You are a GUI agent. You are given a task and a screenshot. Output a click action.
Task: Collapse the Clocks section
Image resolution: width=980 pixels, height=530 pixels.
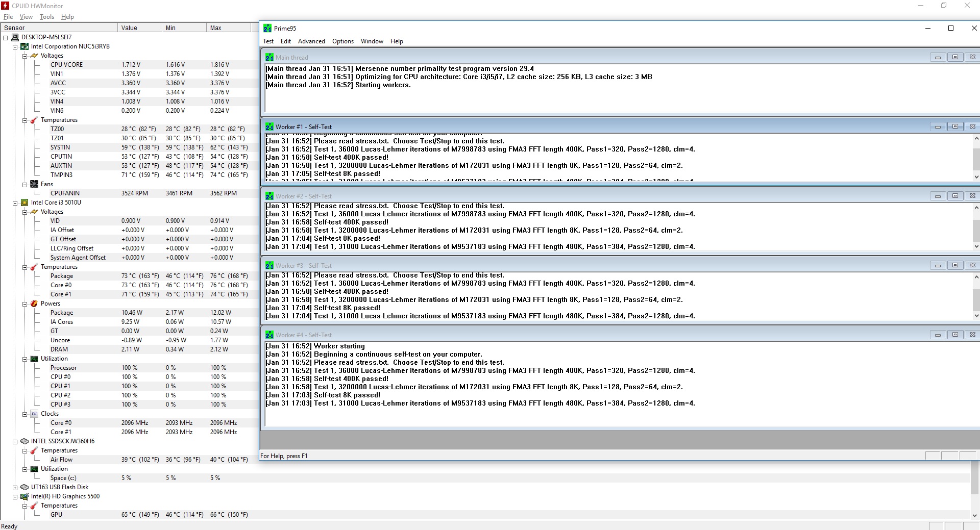(x=24, y=414)
